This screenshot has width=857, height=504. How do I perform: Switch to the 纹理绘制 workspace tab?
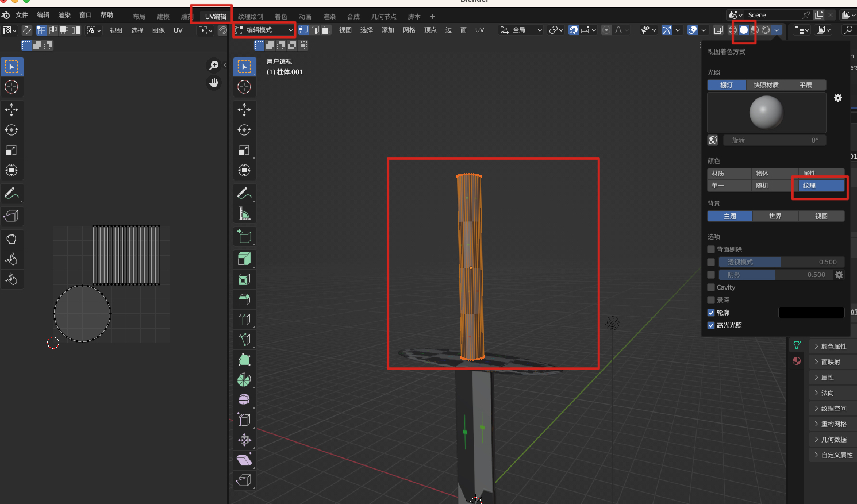(x=251, y=17)
